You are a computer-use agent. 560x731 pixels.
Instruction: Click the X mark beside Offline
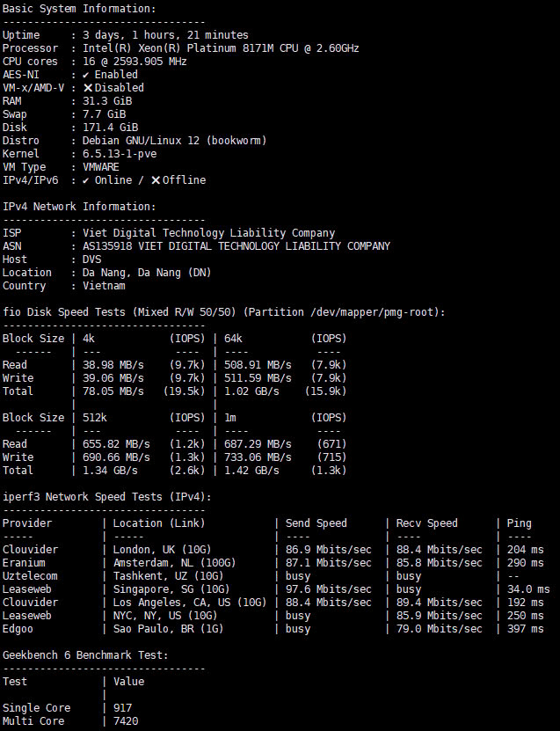click(x=156, y=180)
